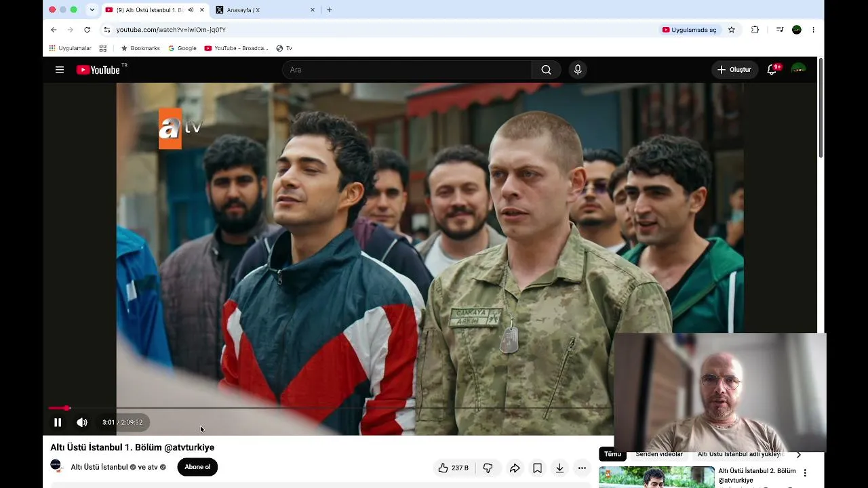The image size is (868, 488).
Task: Close the YouTube tab
Action: pyautogui.click(x=201, y=10)
